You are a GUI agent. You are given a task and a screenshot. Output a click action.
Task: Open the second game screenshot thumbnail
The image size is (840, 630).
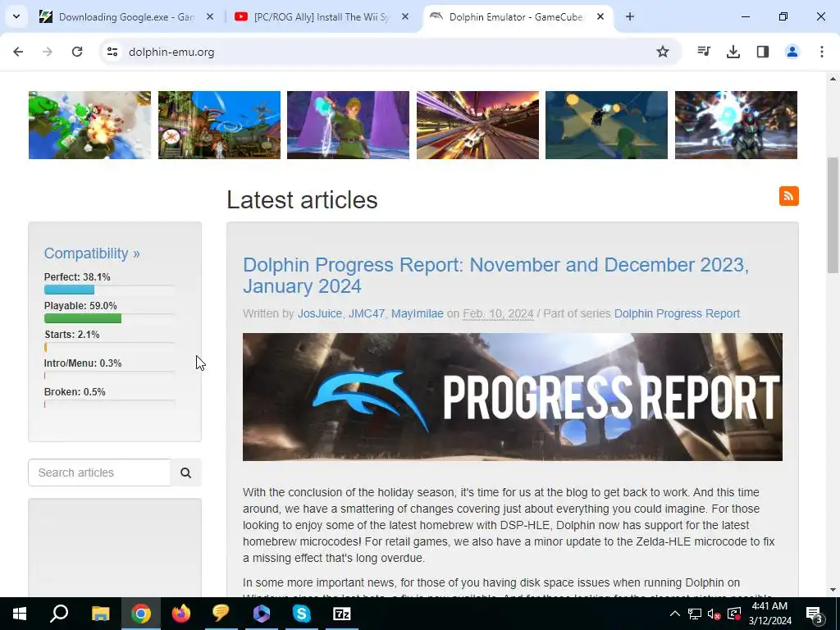coord(219,125)
